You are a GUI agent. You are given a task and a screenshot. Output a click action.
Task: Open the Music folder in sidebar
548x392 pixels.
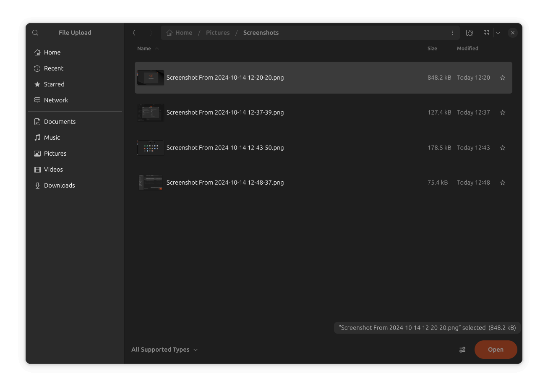(52, 138)
